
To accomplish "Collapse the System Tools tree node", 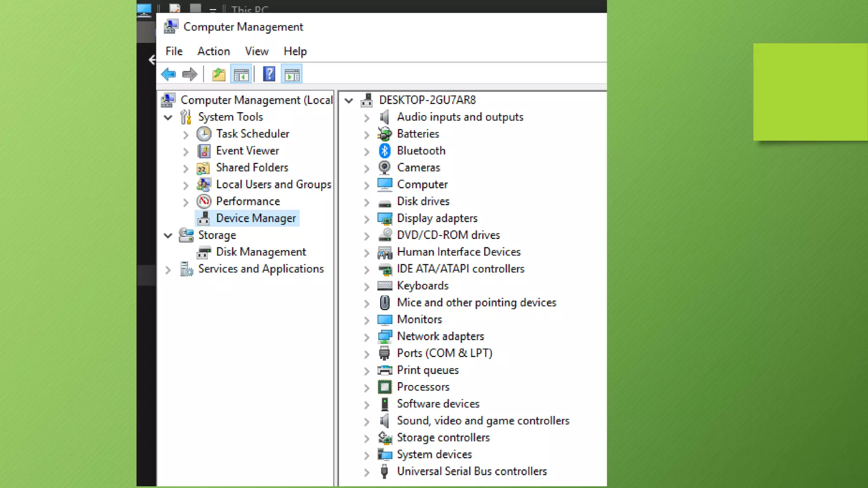I will (x=168, y=117).
